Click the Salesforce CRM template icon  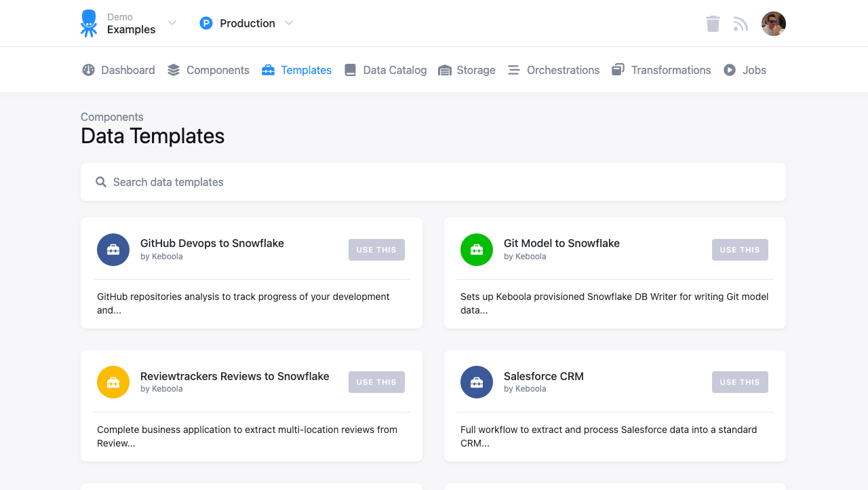[477, 382]
